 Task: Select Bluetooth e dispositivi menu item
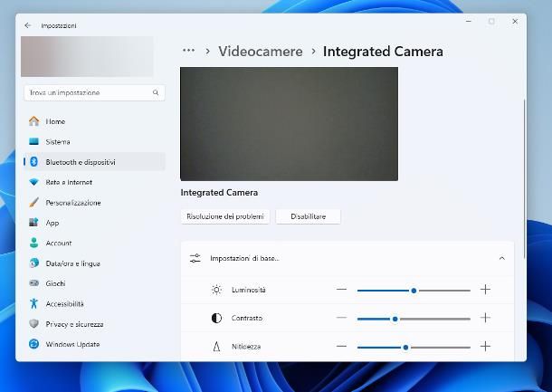coord(80,162)
